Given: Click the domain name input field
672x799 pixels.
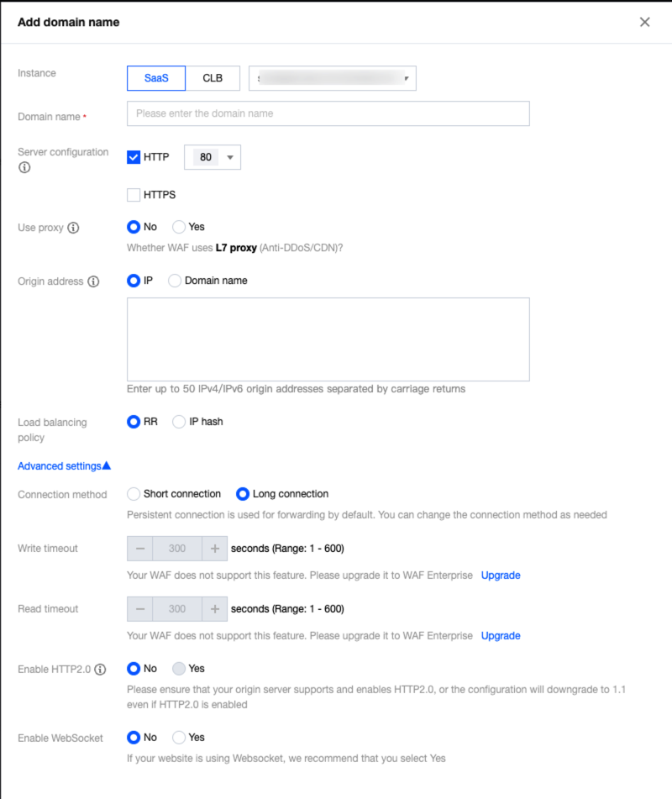Looking at the screenshot, I should point(328,113).
